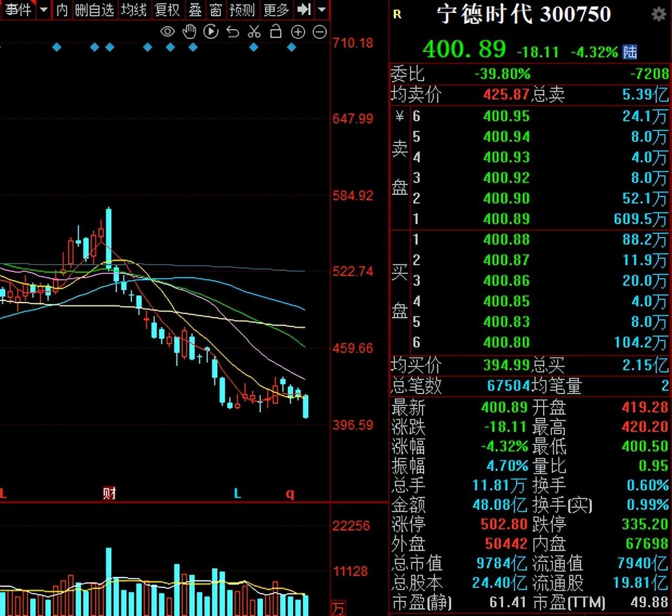Open the dropdown arrow next to 事件
This screenshot has width=672, height=616.
click(44, 10)
